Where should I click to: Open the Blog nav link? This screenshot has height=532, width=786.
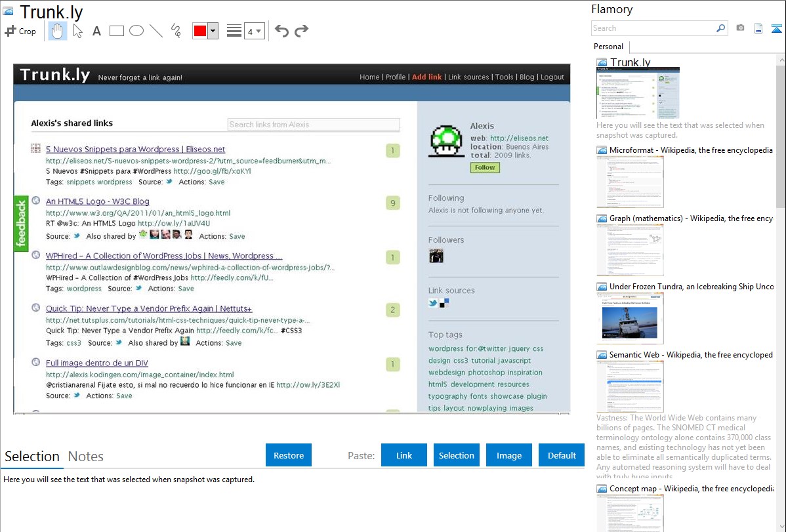[x=527, y=77]
